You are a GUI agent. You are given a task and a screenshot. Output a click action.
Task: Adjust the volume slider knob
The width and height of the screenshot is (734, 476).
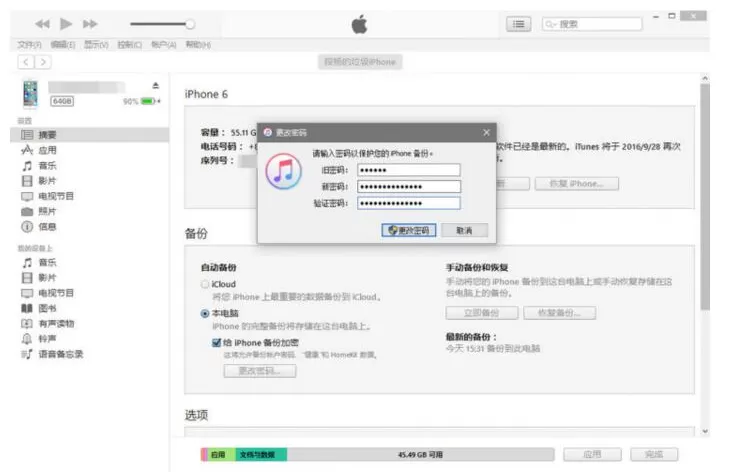click(x=190, y=24)
